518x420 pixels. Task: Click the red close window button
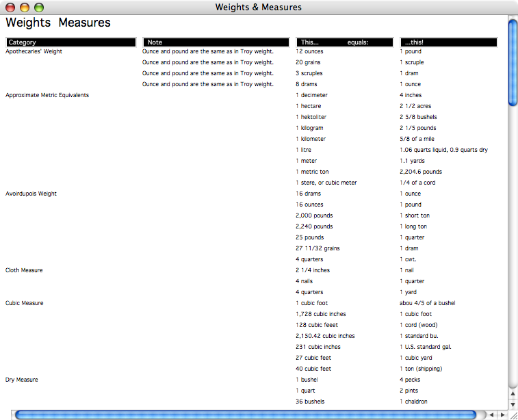click(x=10, y=8)
